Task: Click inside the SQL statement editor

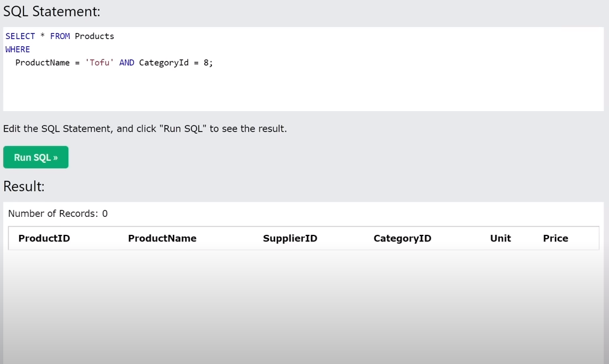Action: 303,69
